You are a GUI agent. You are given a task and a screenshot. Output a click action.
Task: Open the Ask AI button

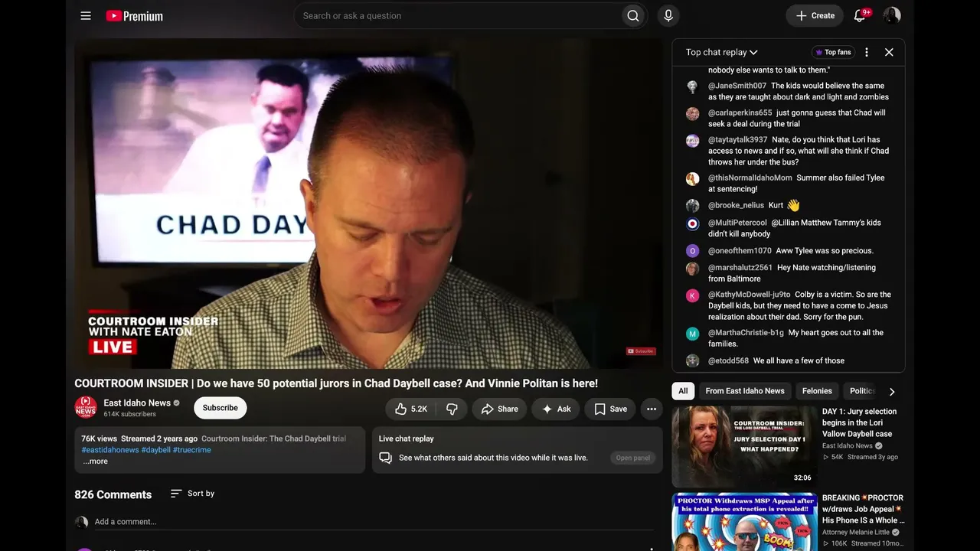point(557,409)
